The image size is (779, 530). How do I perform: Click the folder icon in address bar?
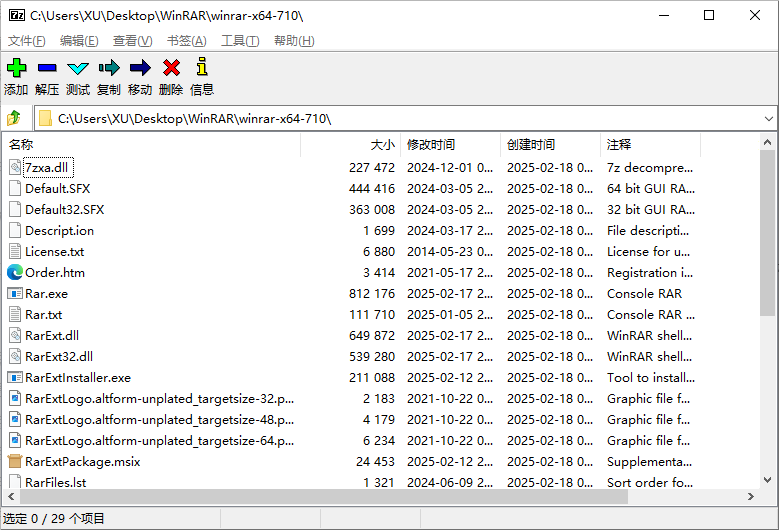click(x=45, y=118)
